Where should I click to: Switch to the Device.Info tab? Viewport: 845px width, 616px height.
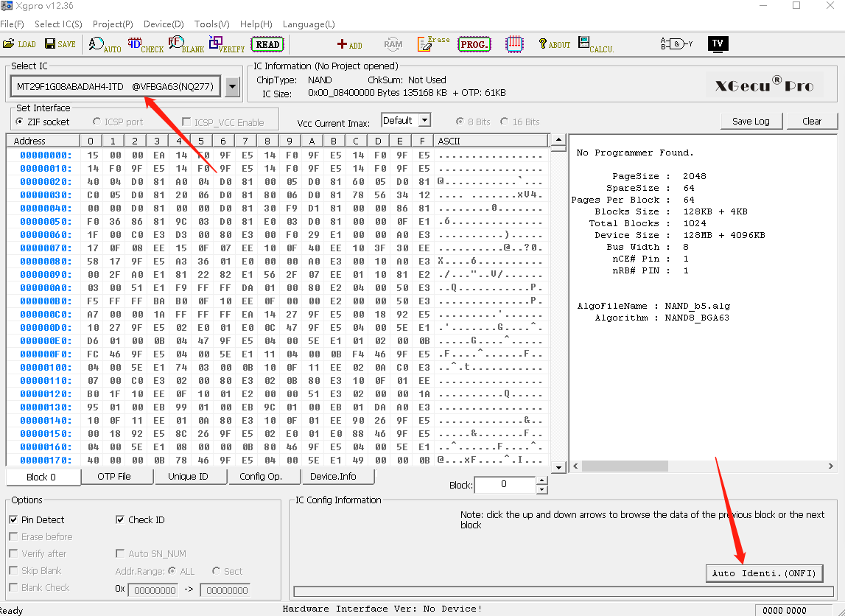[x=333, y=477]
